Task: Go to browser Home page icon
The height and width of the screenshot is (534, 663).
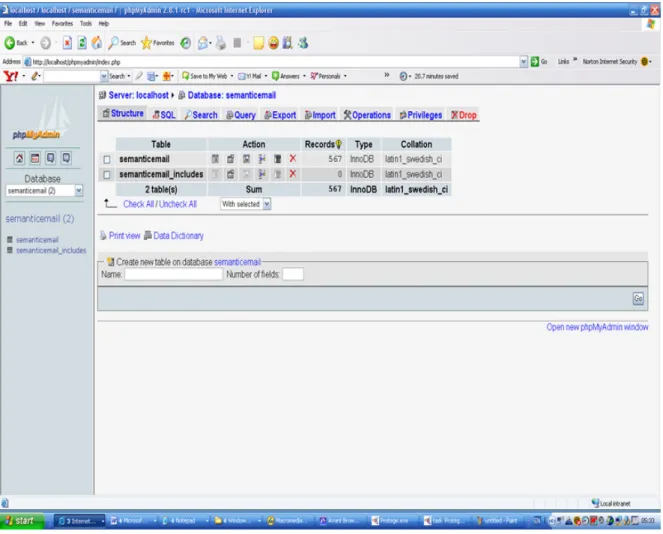Action: pos(97,43)
